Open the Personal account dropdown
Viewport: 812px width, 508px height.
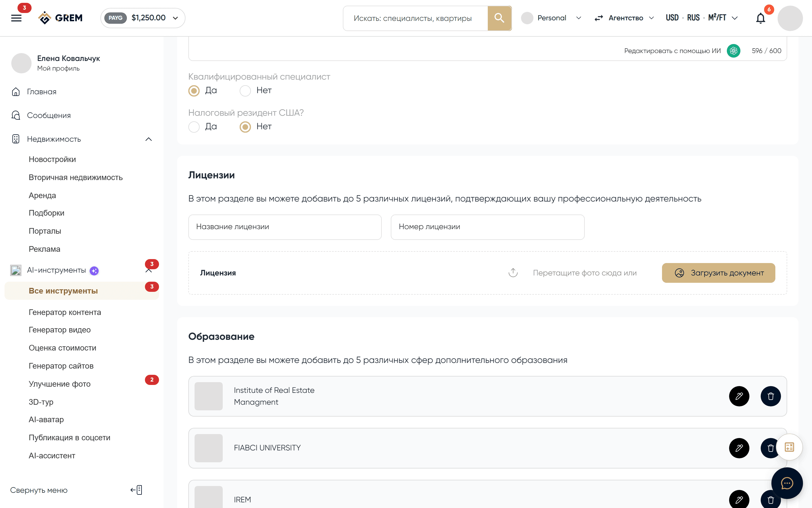tap(551, 18)
